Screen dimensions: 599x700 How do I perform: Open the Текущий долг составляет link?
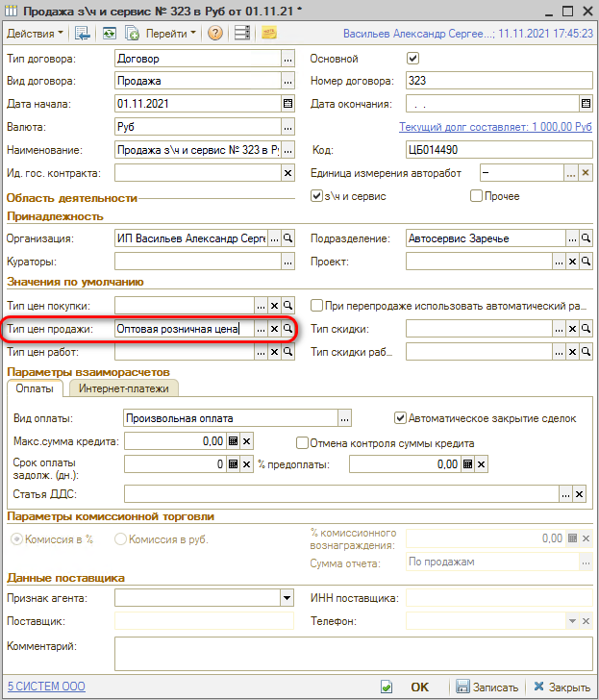pyautogui.click(x=495, y=127)
